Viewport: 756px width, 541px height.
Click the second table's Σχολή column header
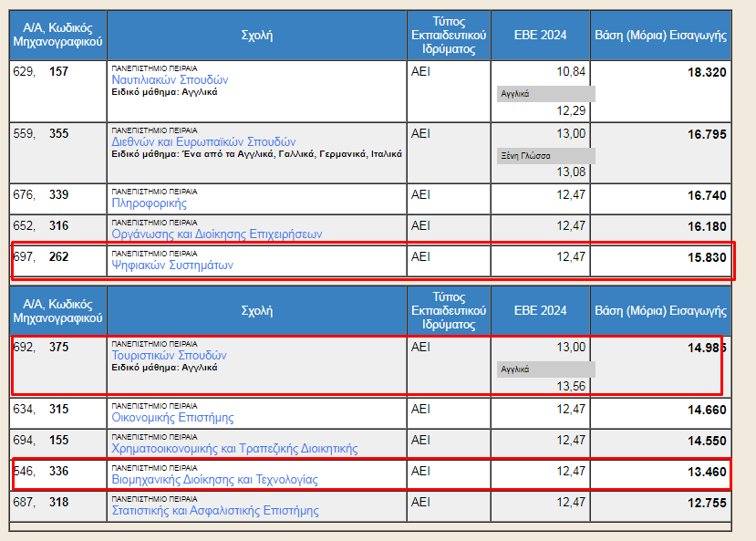click(257, 310)
